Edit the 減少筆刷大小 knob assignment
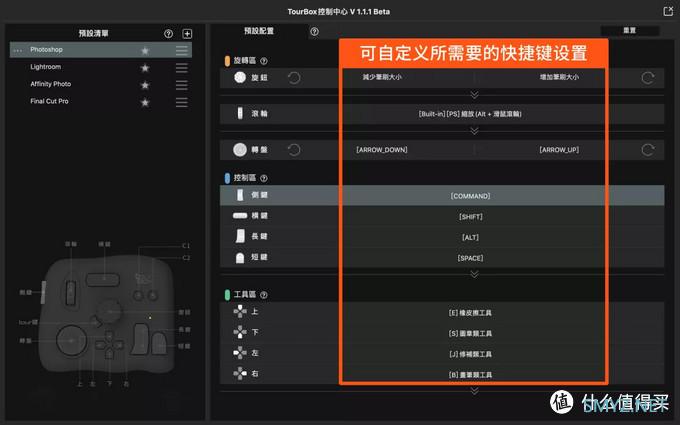The width and height of the screenshot is (680, 425). coord(382,77)
